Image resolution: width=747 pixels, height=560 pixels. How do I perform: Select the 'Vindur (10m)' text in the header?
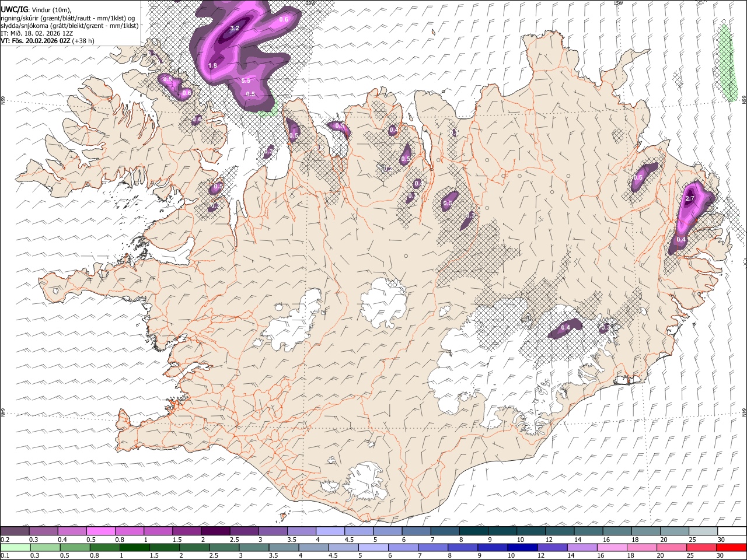(51, 9)
